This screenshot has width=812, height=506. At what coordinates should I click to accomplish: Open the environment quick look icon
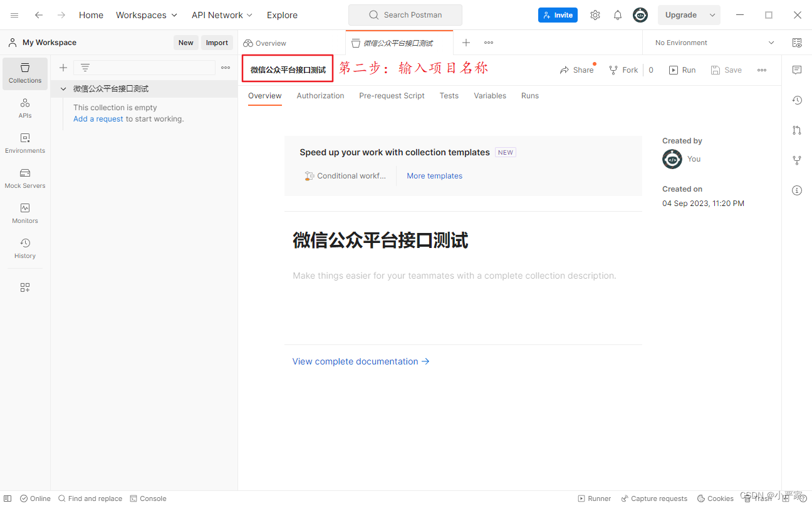pyautogui.click(x=797, y=43)
